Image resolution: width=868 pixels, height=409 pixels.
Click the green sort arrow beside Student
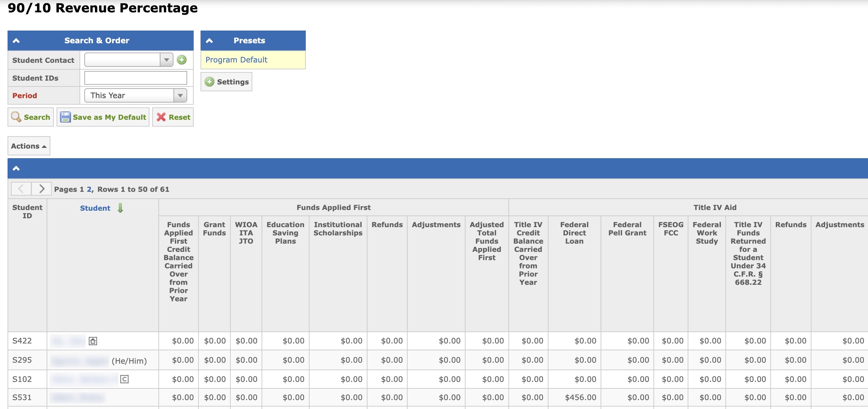[120, 208]
